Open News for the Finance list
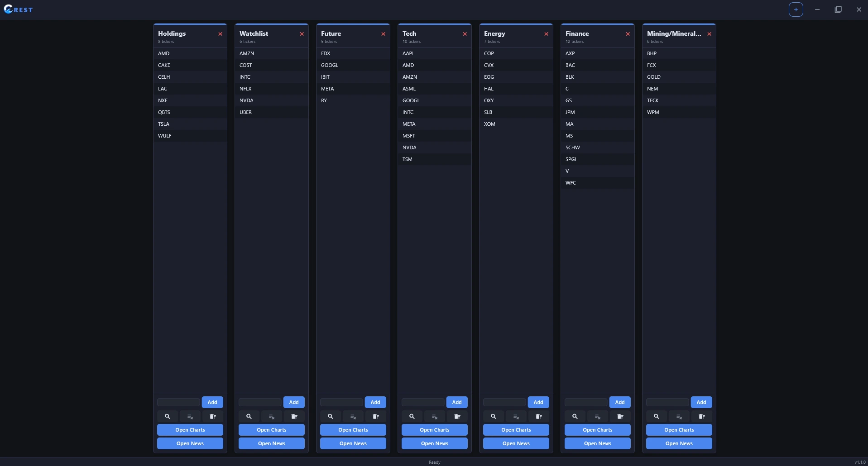The height and width of the screenshot is (466, 868). 598,443
